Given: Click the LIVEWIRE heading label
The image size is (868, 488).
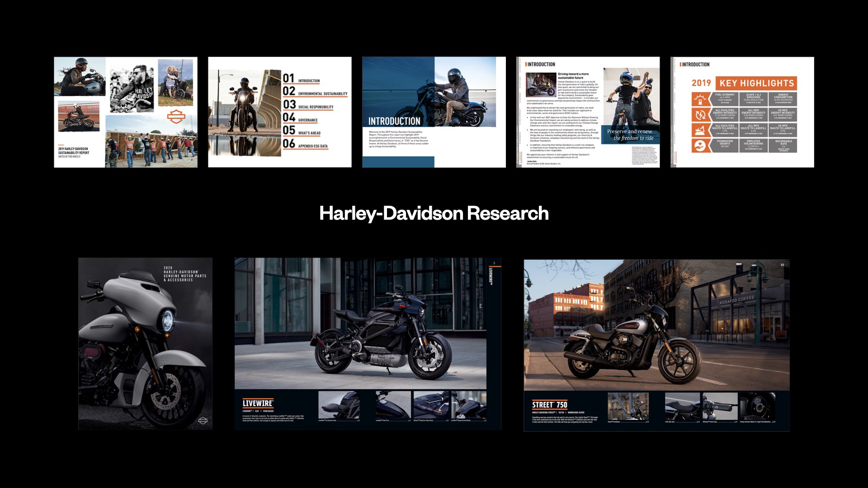Looking at the screenshot, I should [x=258, y=404].
